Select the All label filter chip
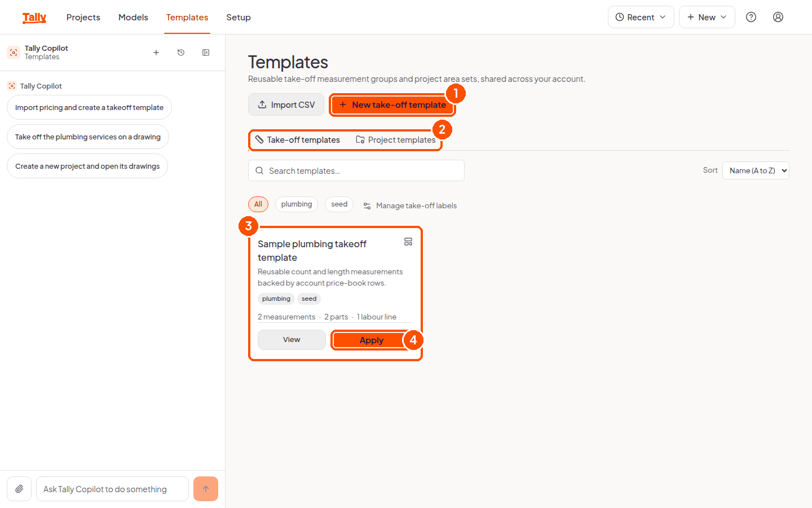 click(258, 204)
